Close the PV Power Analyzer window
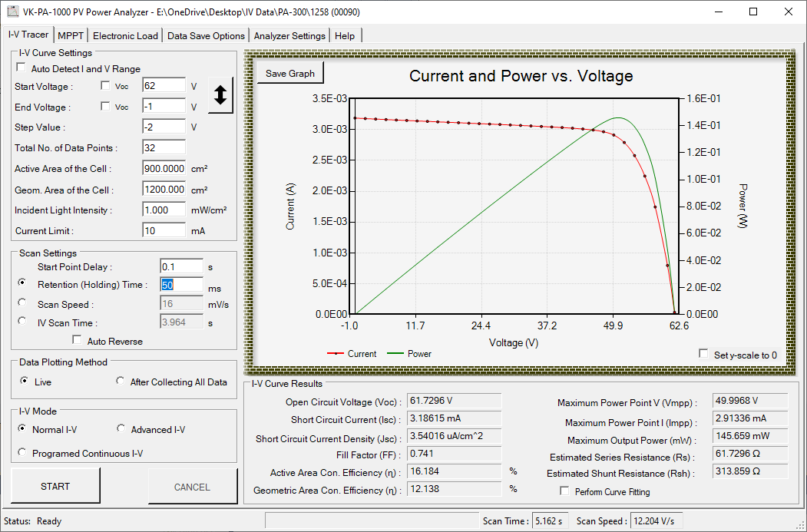This screenshot has width=807, height=532. tap(788, 12)
